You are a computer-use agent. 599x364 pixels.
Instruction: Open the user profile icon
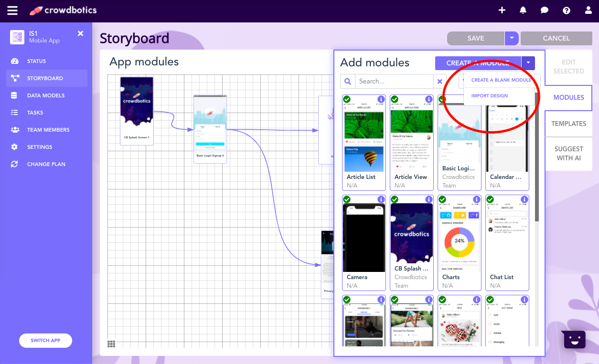pyautogui.click(x=588, y=10)
